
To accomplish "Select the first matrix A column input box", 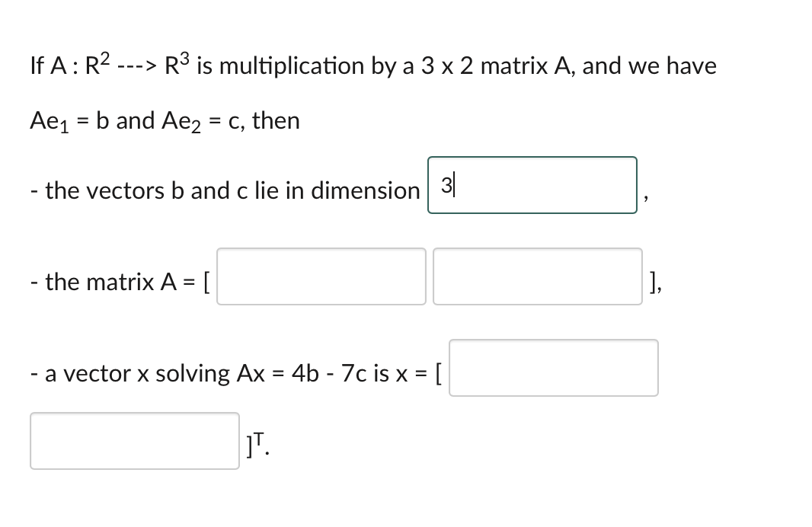I will tap(321, 276).
